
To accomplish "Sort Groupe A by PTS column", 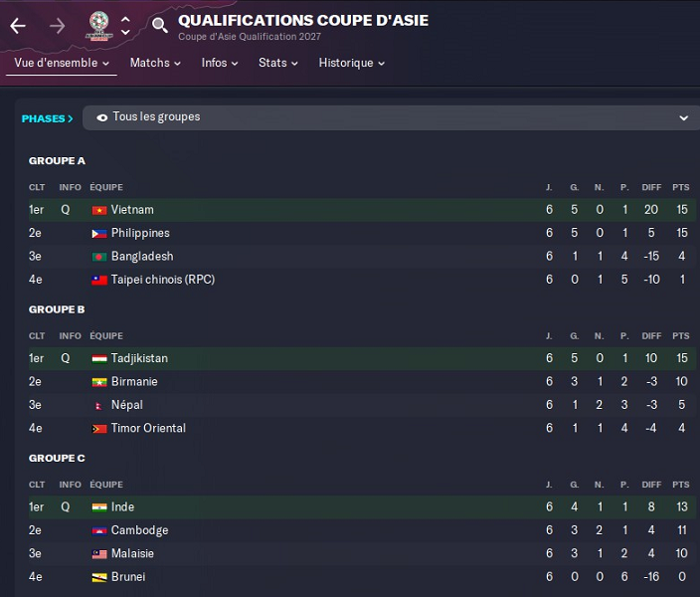I will tap(680, 187).
